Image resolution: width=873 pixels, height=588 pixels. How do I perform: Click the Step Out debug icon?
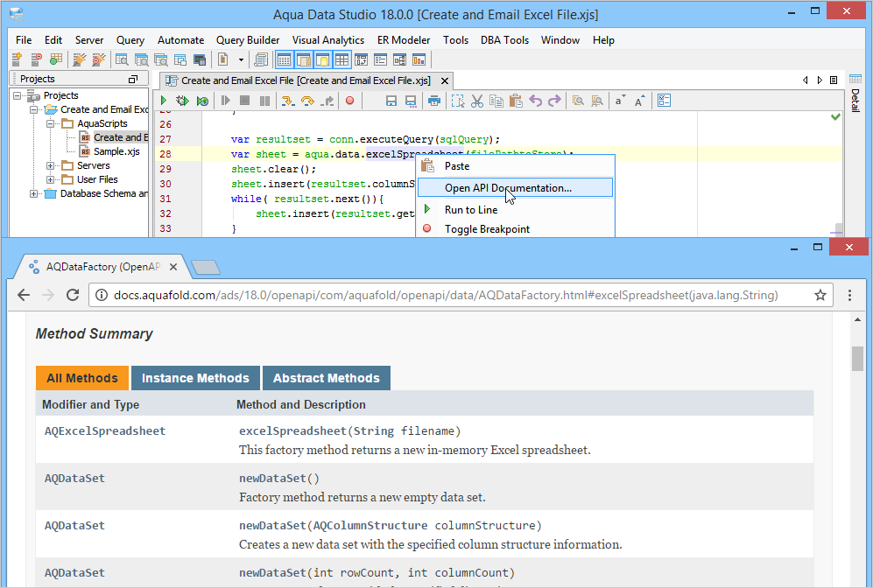click(327, 101)
